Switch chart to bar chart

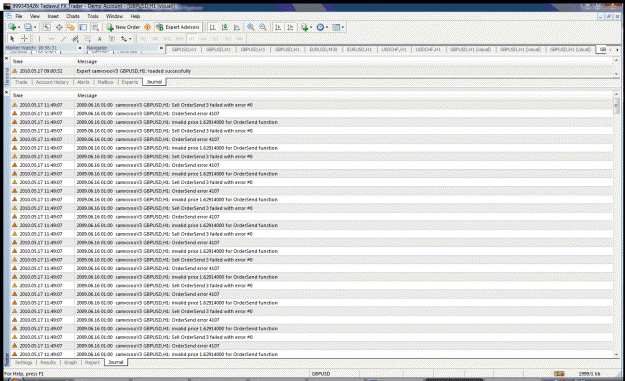[x=212, y=27]
